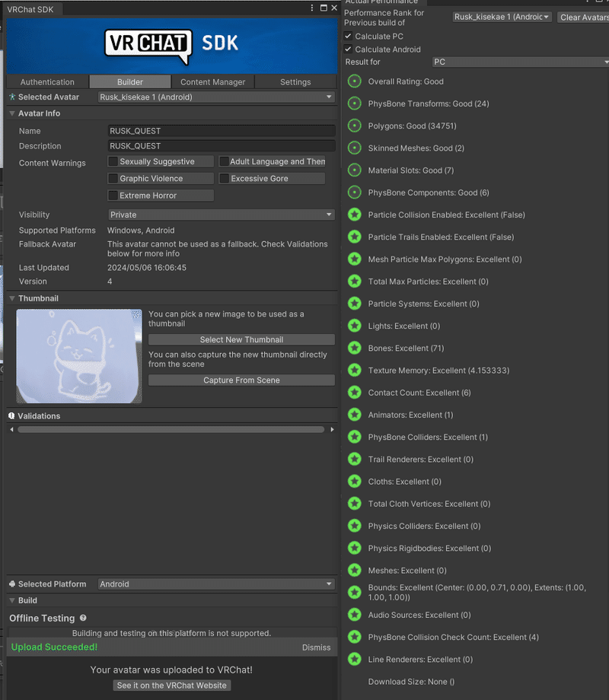Enable Adult Language and Themes warning
Image resolution: width=609 pixels, height=700 pixels.
(225, 161)
